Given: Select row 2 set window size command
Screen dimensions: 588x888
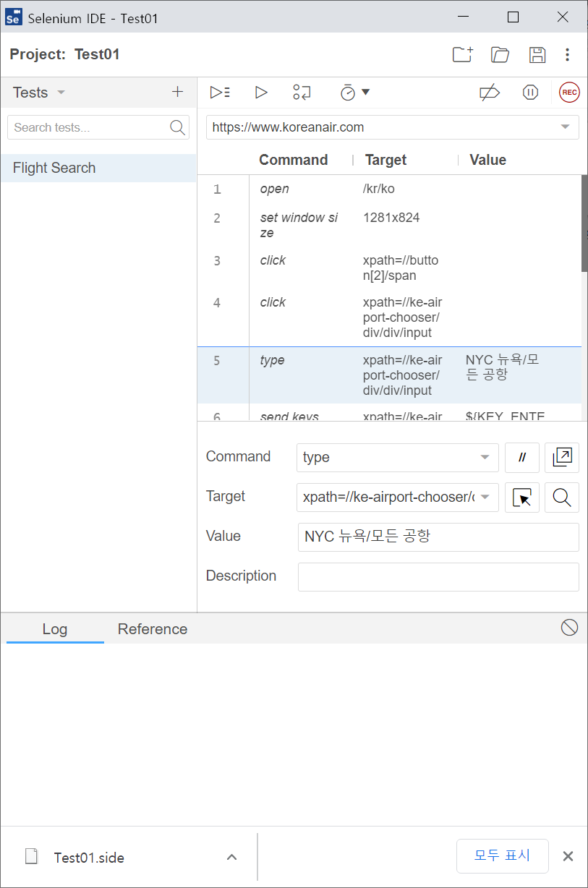Looking at the screenshot, I should (x=389, y=225).
